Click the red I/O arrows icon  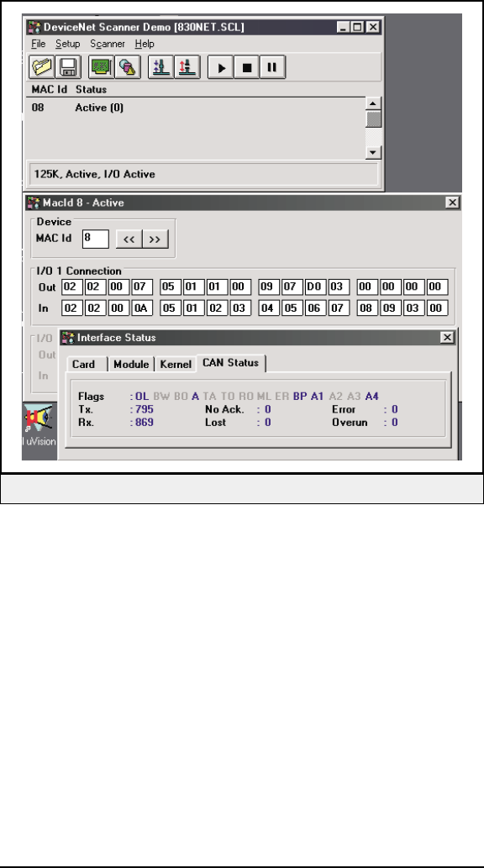(x=187, y=67)
